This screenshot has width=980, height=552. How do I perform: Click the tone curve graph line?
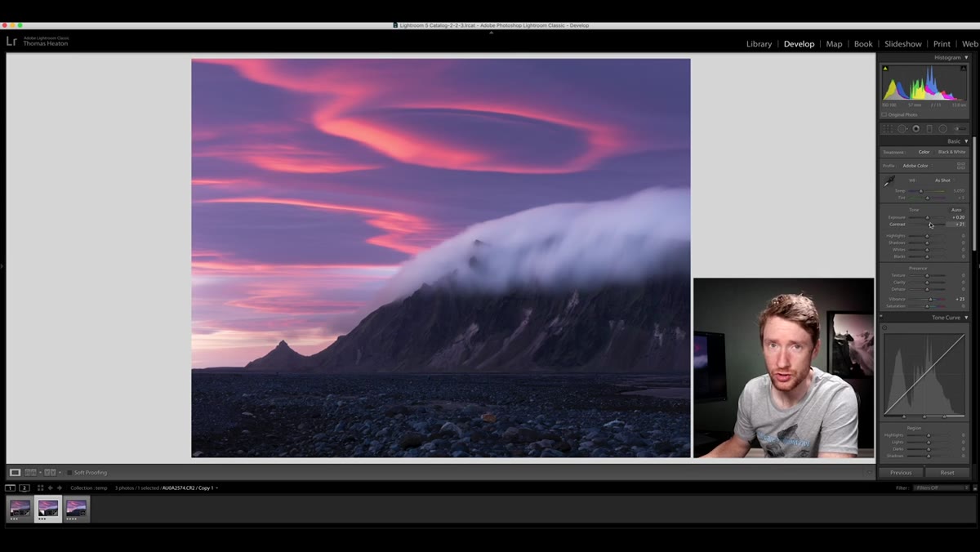(x=924, y=374)
